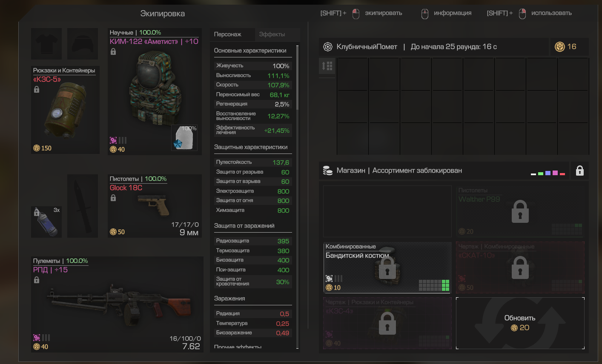Click the armor plate icon on КИМ-122 suit
Image resolution: width=602 pixels, height=364 pixels.
[184, 138]
